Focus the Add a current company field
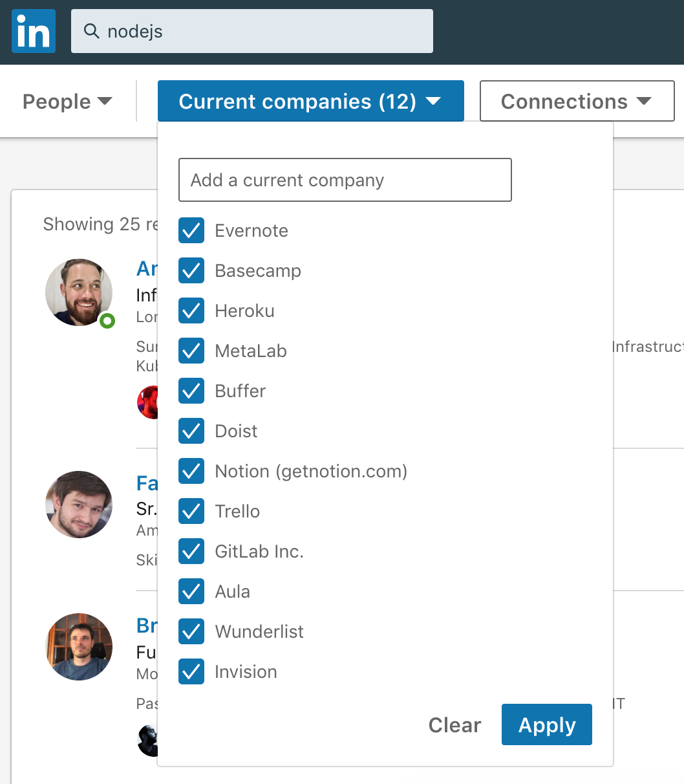Image resolution: width=684 pixels, height=784 pixels. click(x=345, y=180)
